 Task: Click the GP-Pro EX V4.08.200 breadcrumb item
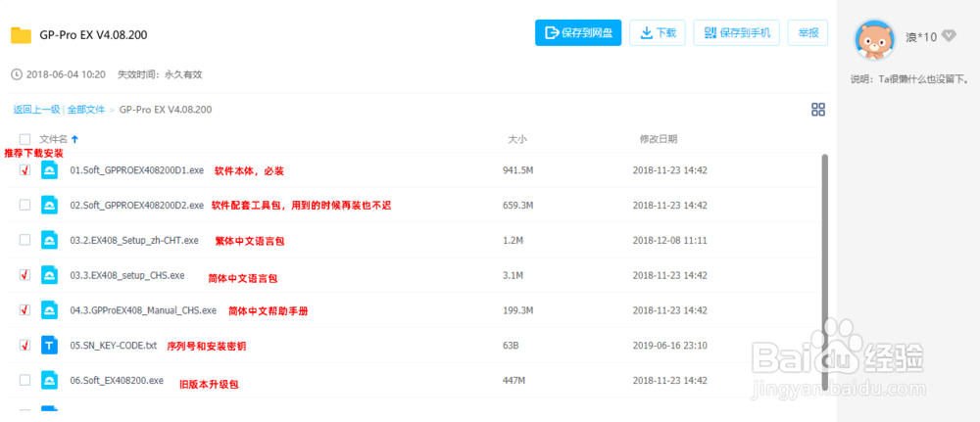tap(166, 110)
